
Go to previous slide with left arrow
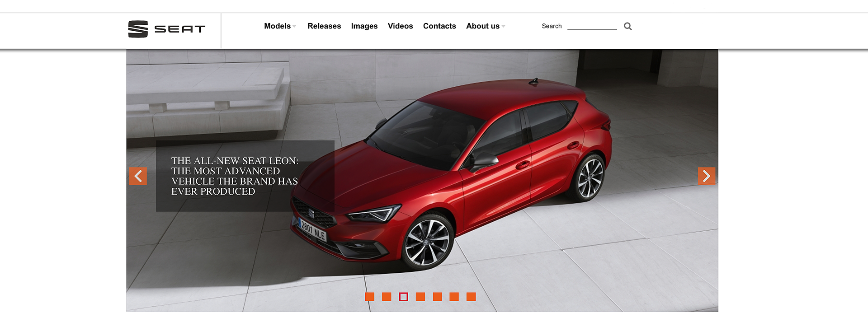pos(138,176)
